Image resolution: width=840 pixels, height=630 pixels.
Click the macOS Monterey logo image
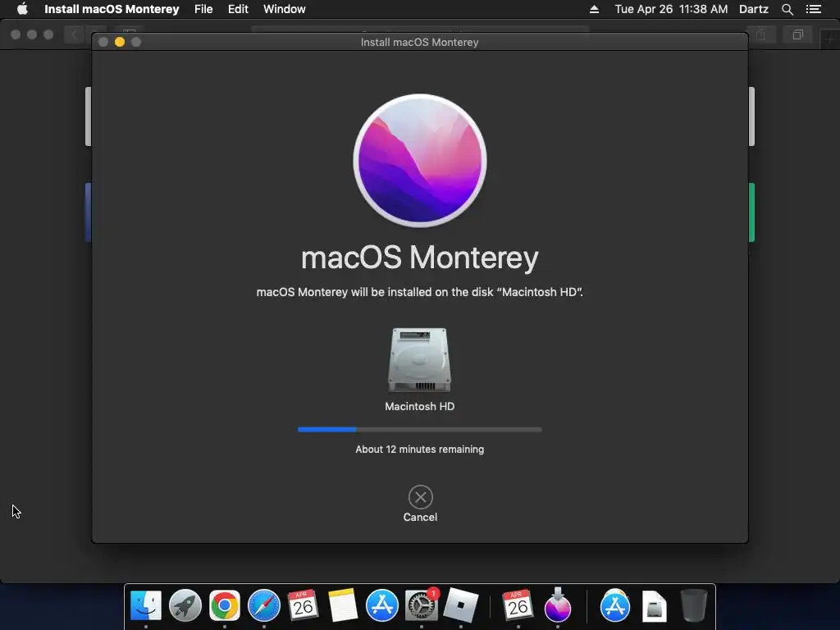(x=420, y=161)
